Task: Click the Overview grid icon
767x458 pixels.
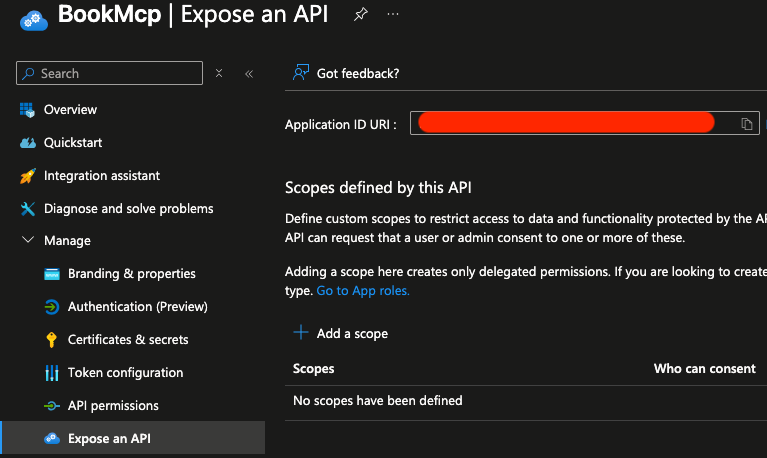Action: tap(27, 110)
